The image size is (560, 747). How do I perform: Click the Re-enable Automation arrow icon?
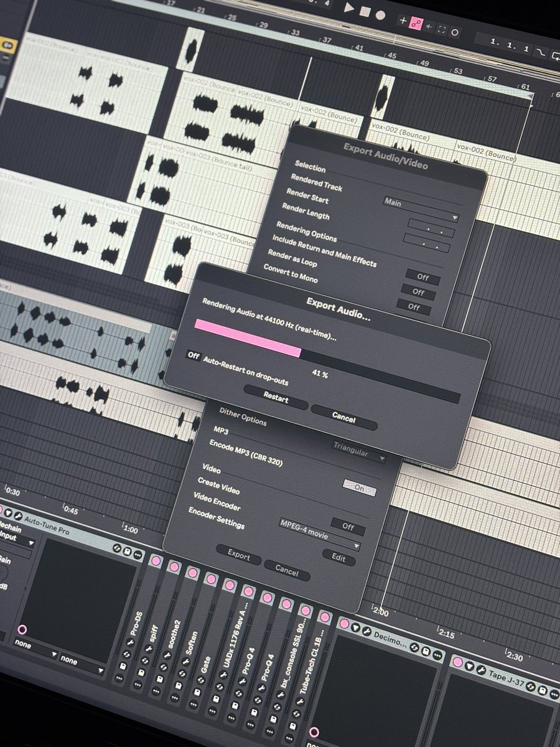tap(429, 26)
